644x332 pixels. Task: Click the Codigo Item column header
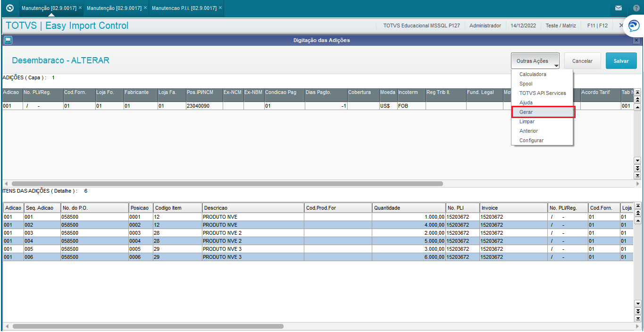177,208
